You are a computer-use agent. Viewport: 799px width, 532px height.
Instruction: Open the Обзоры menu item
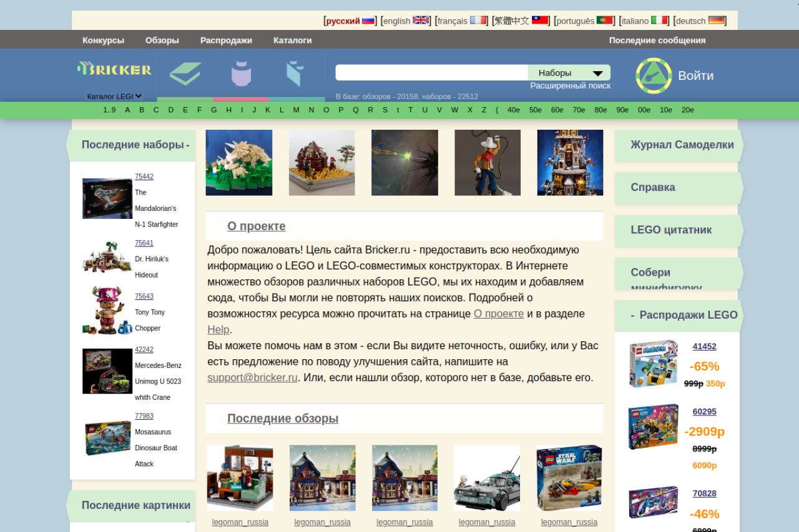(x=162, y=40)
